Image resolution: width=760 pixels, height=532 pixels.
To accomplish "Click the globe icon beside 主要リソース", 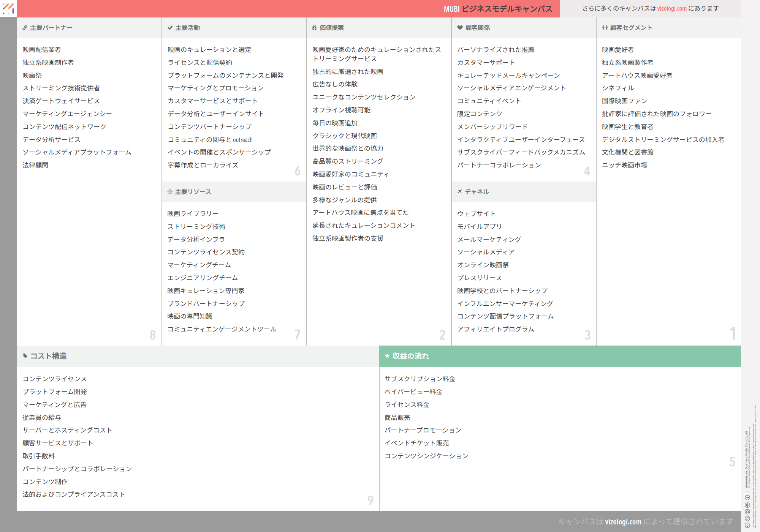I will coord(170,192).
